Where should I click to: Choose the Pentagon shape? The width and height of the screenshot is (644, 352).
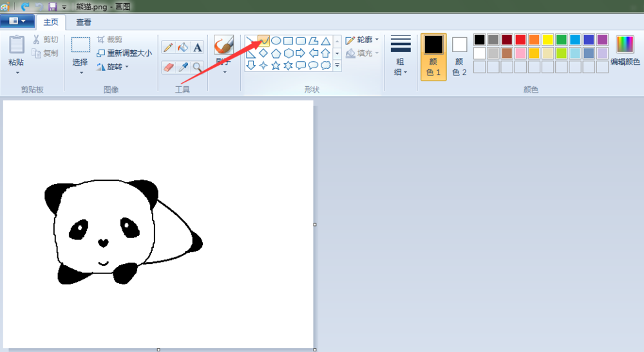[x=276, y=53]
